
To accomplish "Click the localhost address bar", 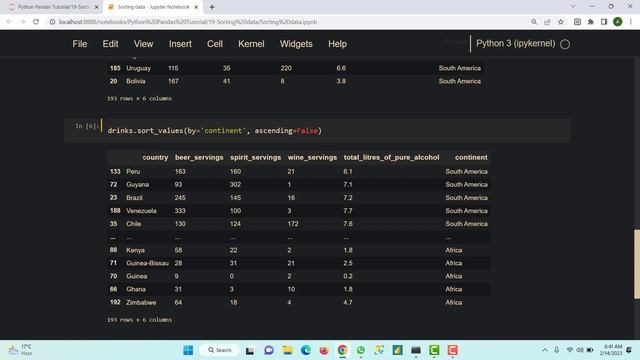I will coord(286,22).
